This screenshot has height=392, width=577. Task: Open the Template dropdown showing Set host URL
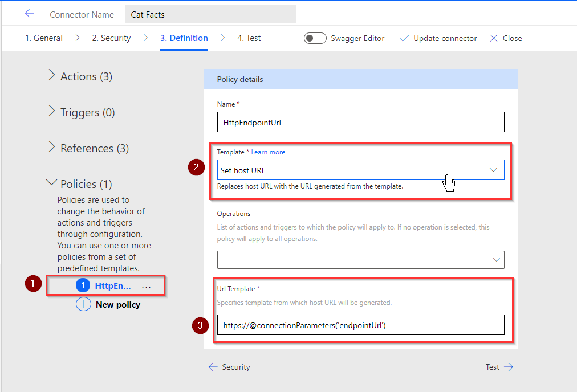360,170
